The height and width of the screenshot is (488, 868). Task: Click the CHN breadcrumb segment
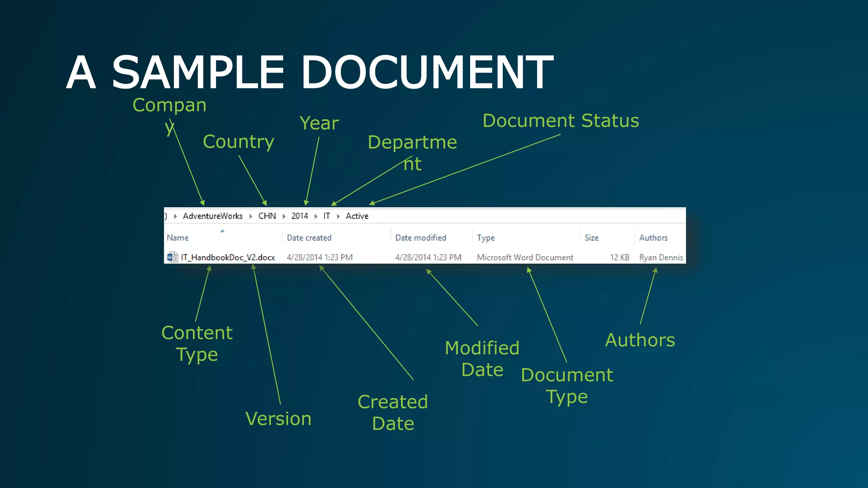[267, 216]
